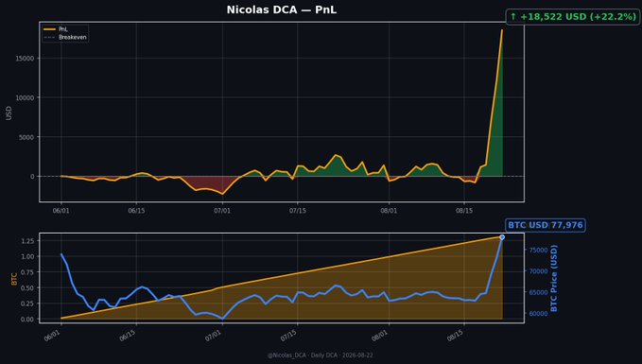Click the "5000" tick on the PnL axis
This screenshot has width=642, height=364.
tap(27, 137)
